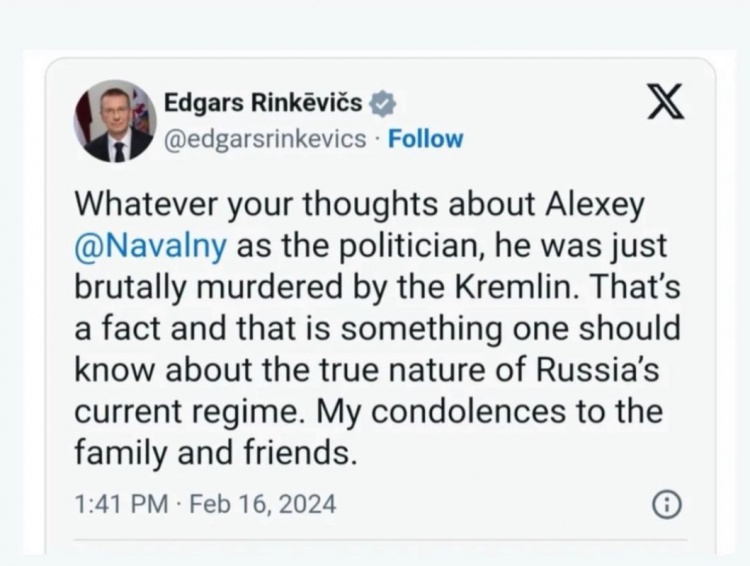Viewport: 750px width, 566px height.
Task: Click the tweet line starting "Whatever your thoughts"
Action: click(x=360, y=206)
